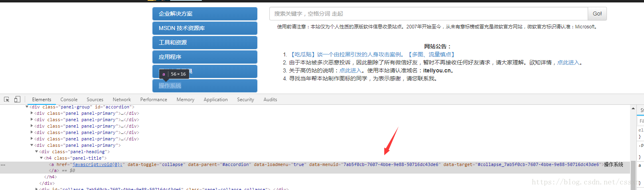The width and height of the screenshot is (644, 190).
Task: Expand the fifth collapsed panel-primary div
Action: click(32, 139)
